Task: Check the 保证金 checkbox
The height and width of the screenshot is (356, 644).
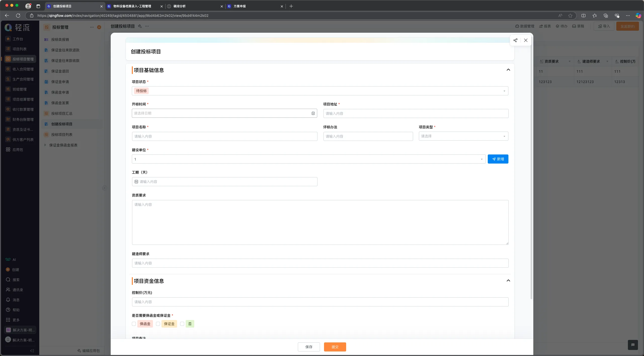Action: click(x=158, y=324)
